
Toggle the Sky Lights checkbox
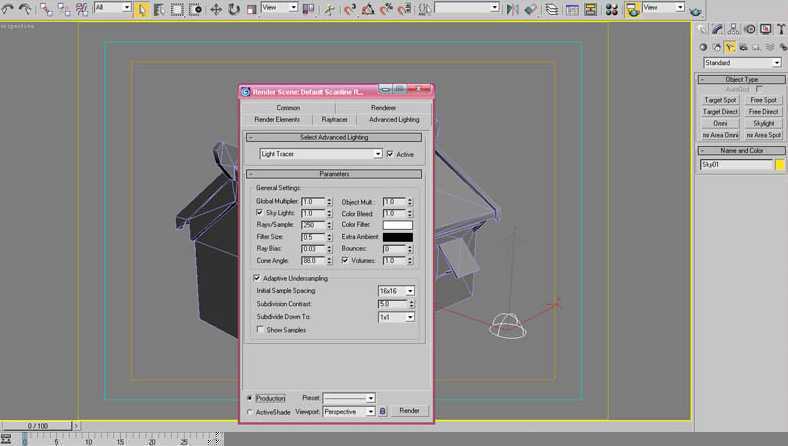tap(259, 213)
